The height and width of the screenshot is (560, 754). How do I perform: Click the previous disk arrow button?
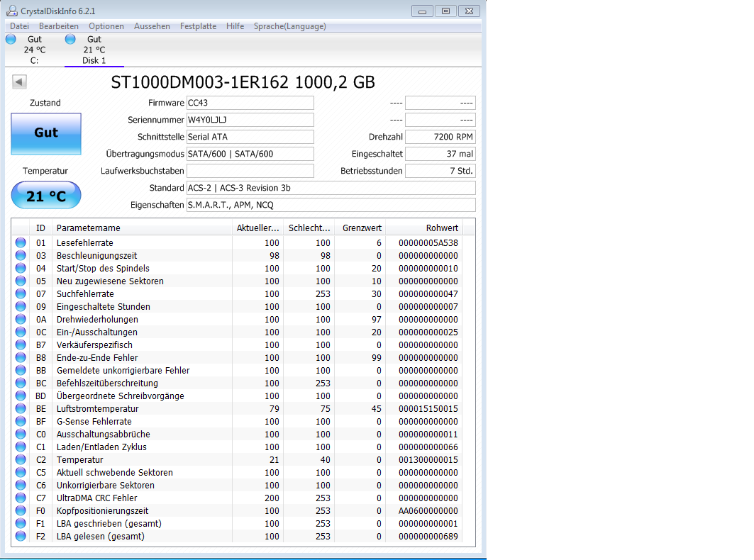[19, 82]
